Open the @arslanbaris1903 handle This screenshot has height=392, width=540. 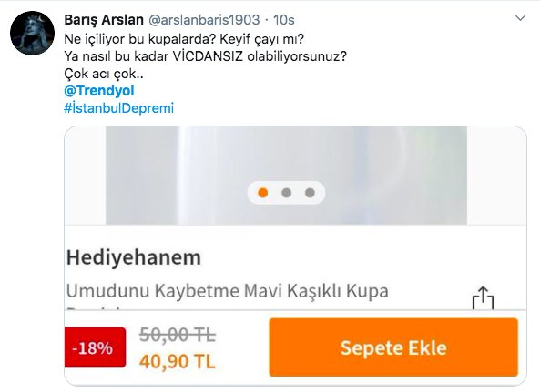[x=204, y=20]
